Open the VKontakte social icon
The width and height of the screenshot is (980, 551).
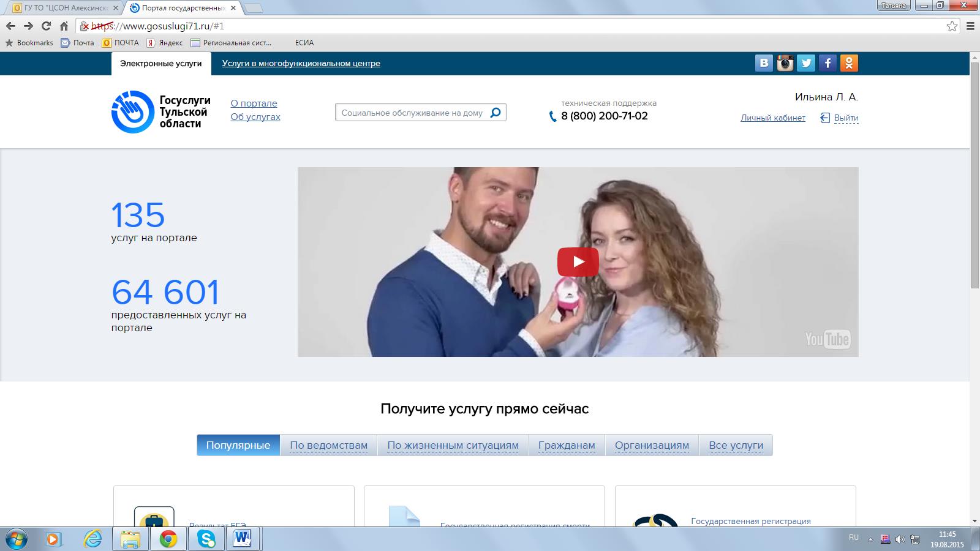tap(764, 63)
